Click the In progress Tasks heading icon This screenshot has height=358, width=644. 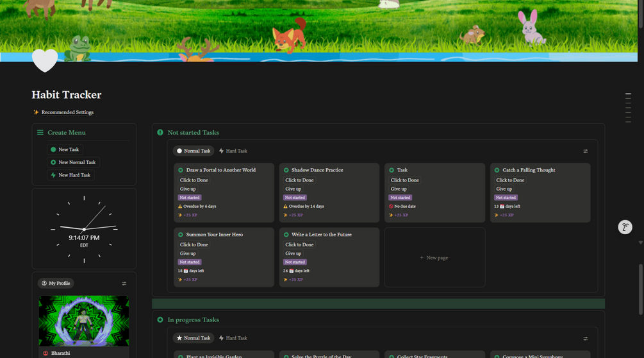160,320
